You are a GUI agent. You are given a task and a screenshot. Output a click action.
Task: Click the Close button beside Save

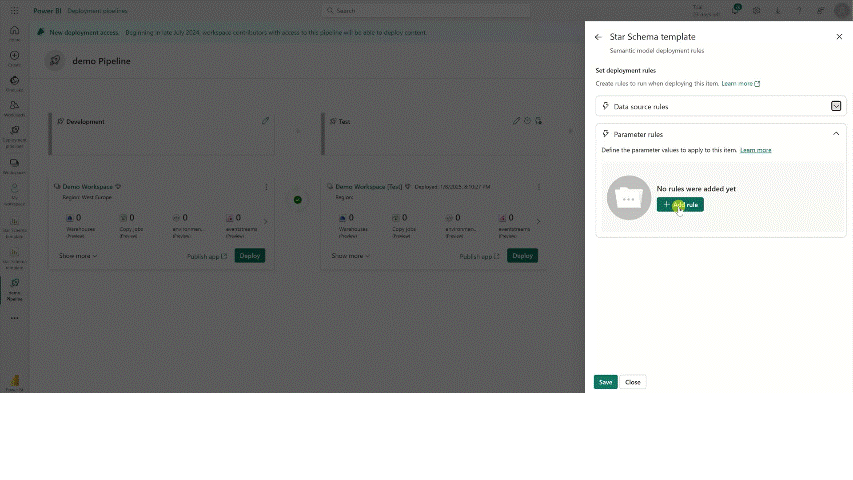pyautogui.click(x=633, y=382)
